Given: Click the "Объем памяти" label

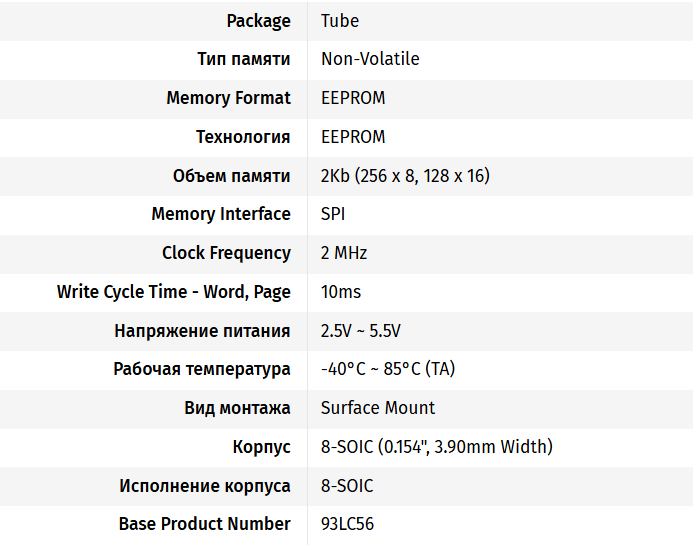Looking at the screenshot, I should pos(231,176).
